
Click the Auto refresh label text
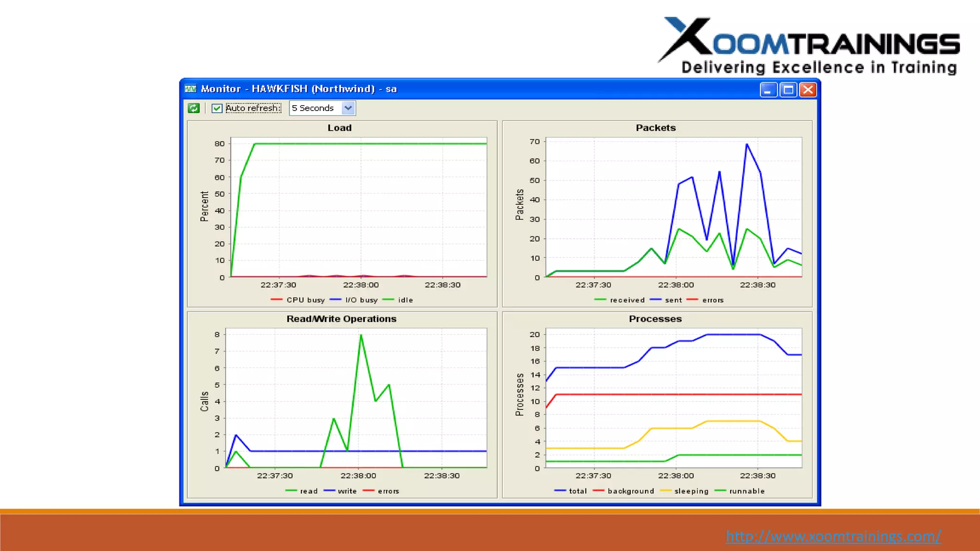(253, 108)
